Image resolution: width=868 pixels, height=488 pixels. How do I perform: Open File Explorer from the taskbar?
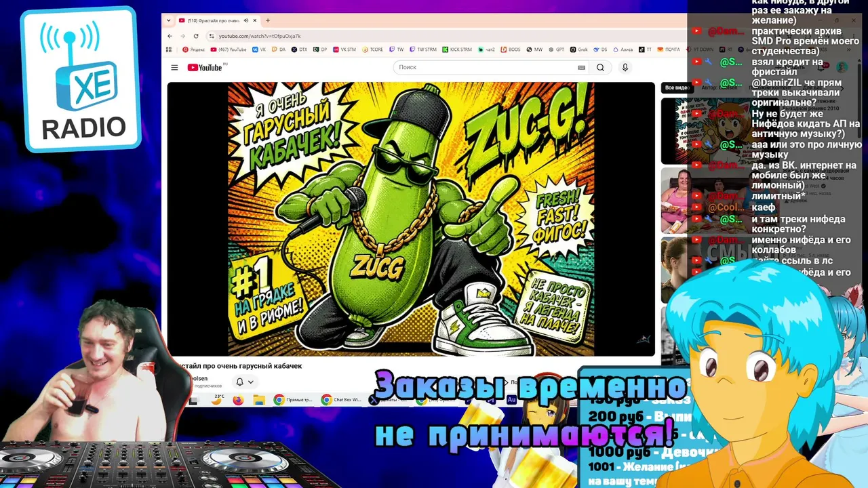(x=258, y=400)
